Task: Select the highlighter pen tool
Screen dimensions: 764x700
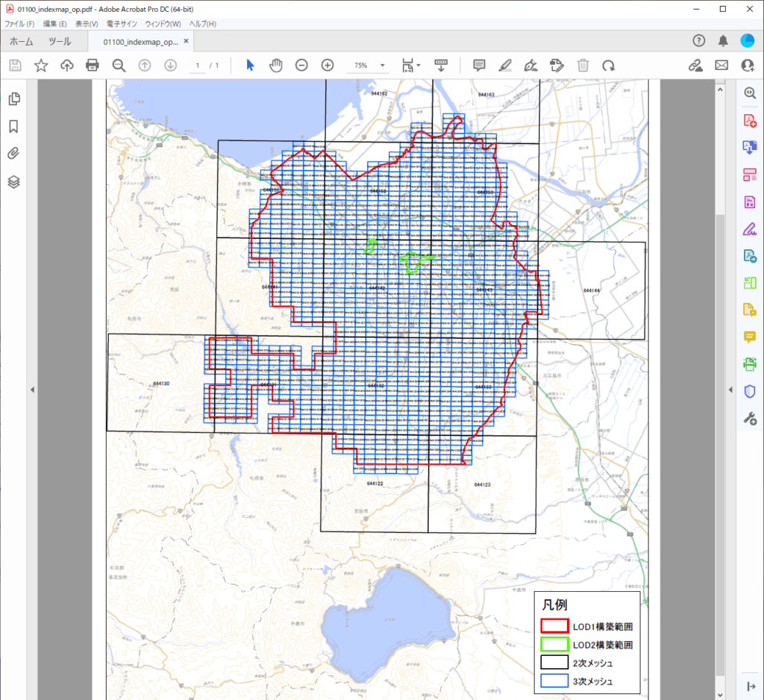Action: pos(505,66)
